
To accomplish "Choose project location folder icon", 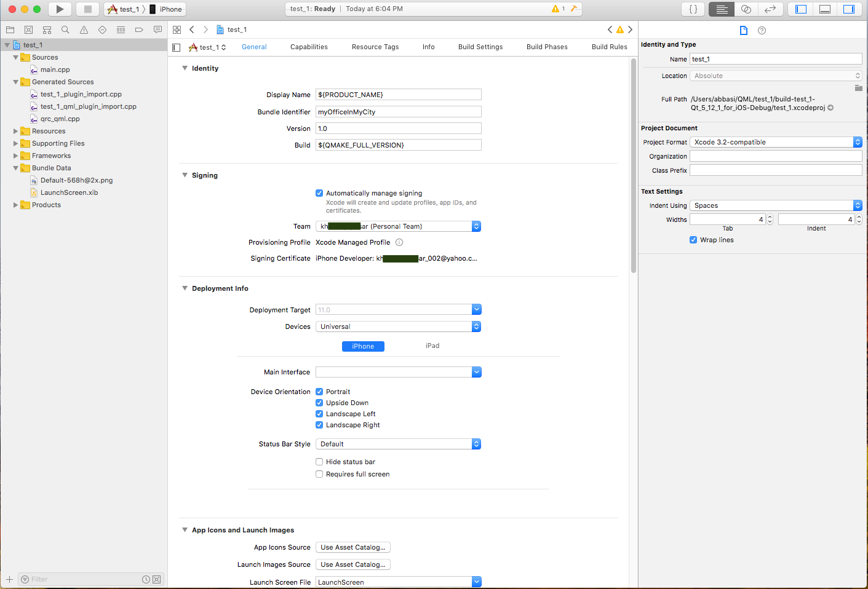I will coord(859,88).
